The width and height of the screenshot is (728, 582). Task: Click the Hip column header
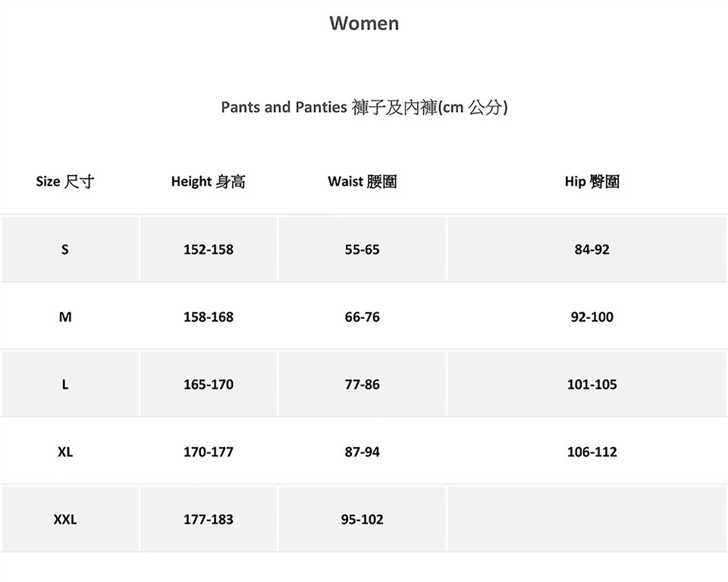pyautogui.click(x=591, y=181)
